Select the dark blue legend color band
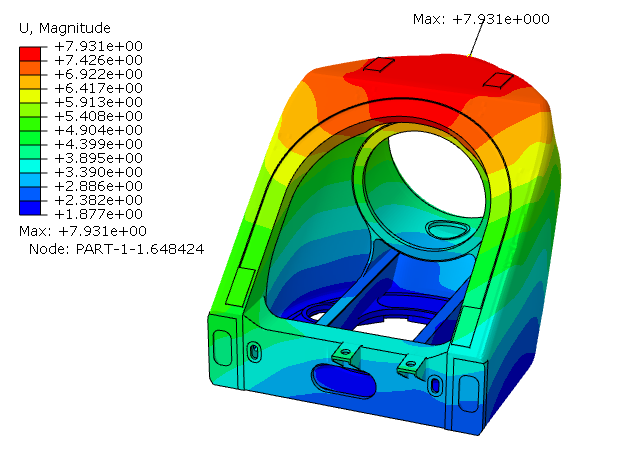Screen dimensions: 634x459 30,208
